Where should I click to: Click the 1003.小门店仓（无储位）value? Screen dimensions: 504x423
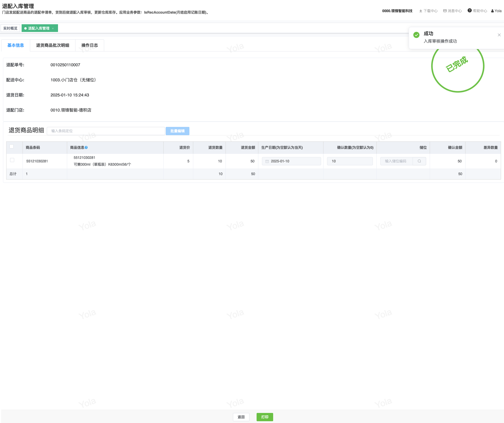73,80
